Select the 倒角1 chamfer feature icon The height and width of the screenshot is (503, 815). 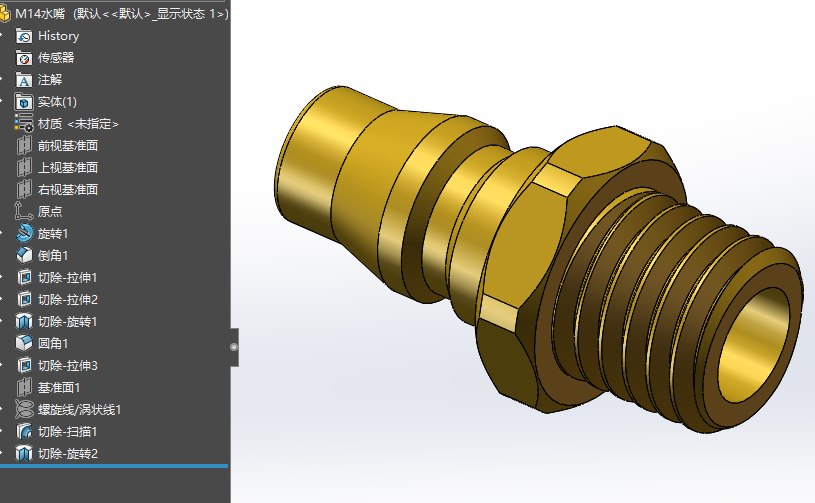tap(24, 255)
